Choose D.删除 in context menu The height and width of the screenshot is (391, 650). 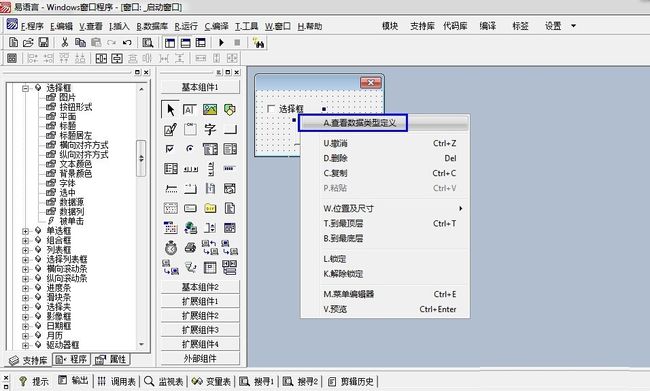pyautogui.click(x=386, y=158)
